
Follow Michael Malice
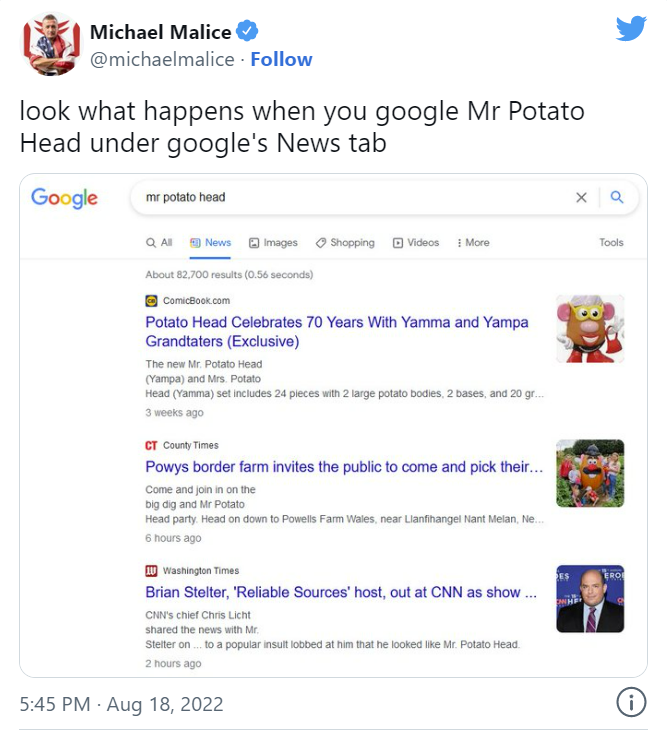pos(281,60)
